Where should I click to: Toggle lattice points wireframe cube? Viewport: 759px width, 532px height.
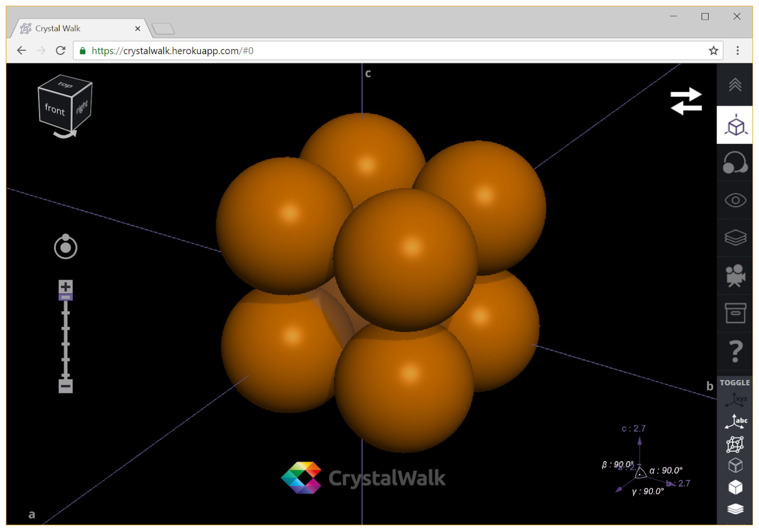pyautogui.click(x=735, y=445)
